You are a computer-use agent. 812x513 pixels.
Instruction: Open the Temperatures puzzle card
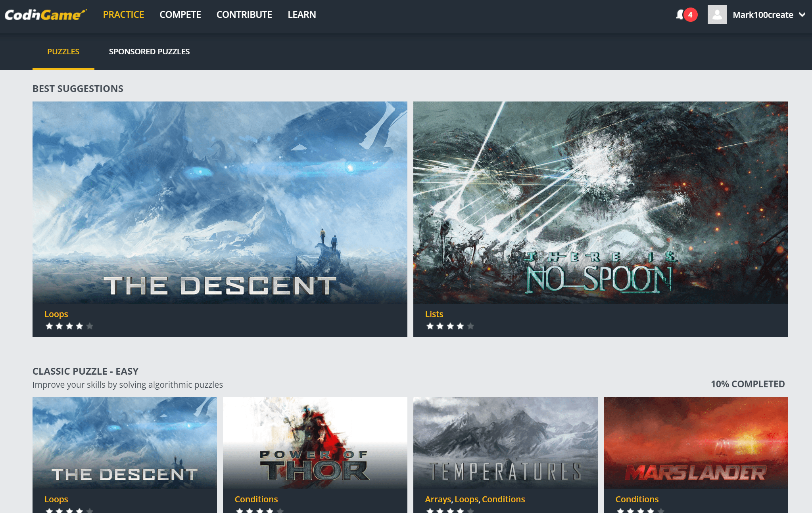[505, 442]
